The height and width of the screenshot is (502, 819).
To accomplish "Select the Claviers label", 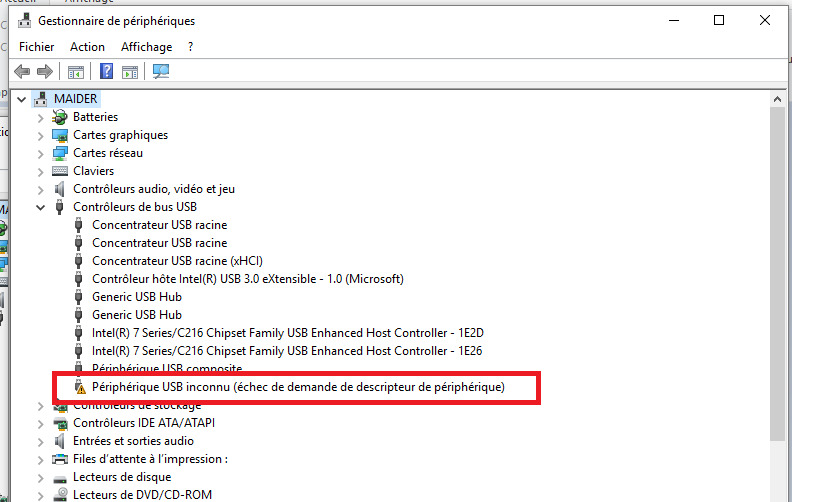I will [93, 171].
